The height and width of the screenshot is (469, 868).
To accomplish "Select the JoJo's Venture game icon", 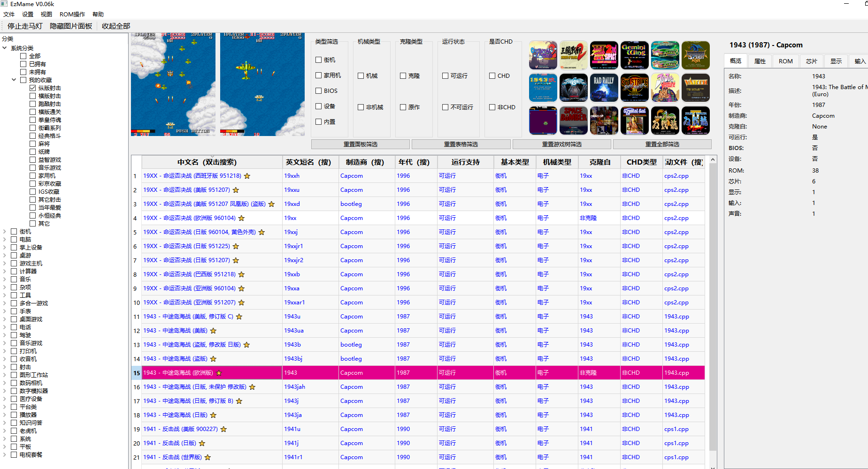I will pos(665,88).
